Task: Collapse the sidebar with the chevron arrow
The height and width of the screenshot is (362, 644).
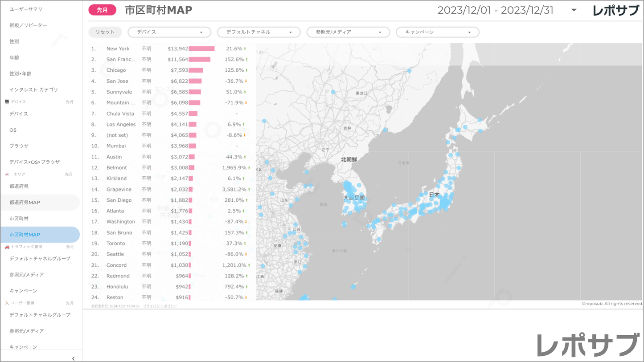Action: click(x=74, y=358)
